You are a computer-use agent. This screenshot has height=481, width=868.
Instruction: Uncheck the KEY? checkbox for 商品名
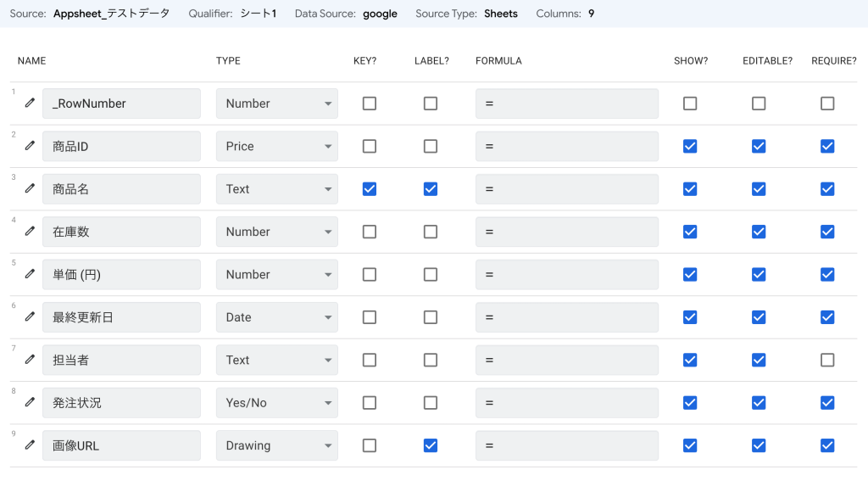pyautogui.click(x=370, y=189)
